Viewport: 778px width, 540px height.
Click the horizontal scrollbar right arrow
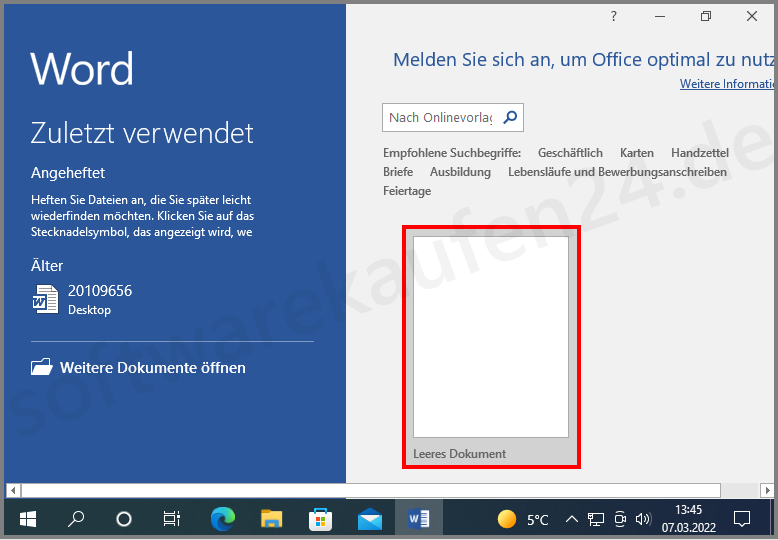point(767,491)
